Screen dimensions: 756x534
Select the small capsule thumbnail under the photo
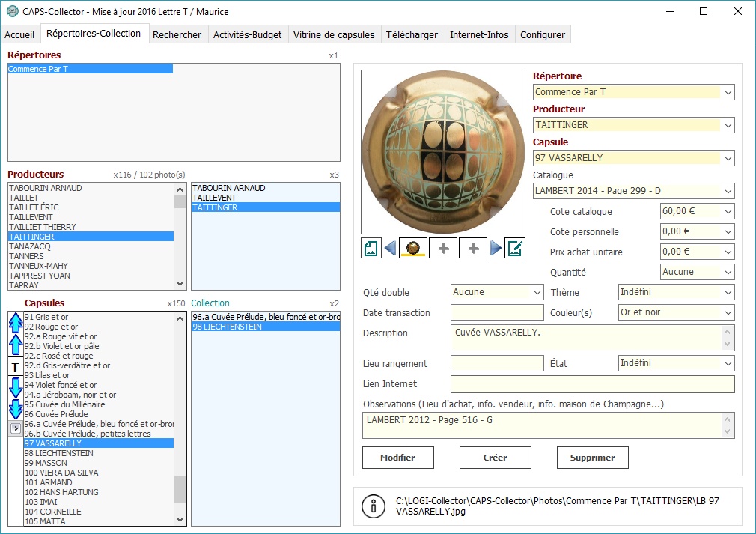coord(412,249)
